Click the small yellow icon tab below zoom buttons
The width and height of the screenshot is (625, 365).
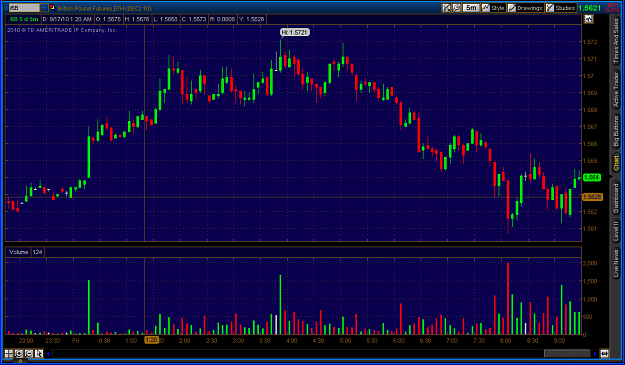(20, 361)
